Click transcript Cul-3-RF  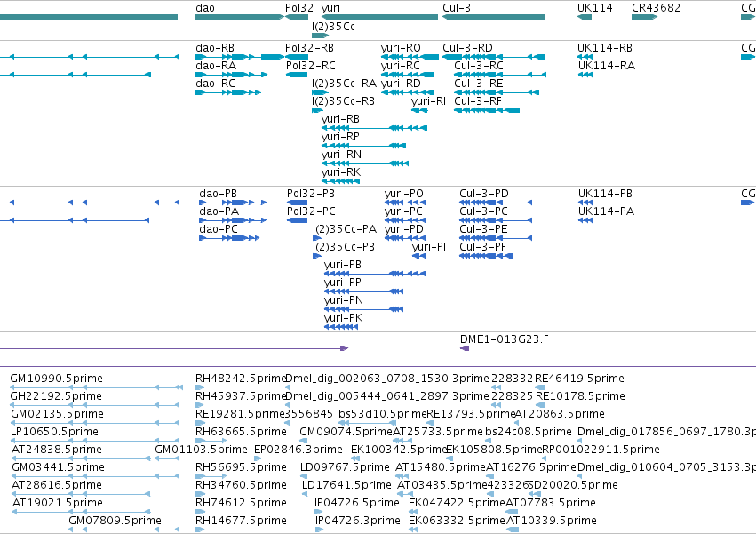pos(478,101)
